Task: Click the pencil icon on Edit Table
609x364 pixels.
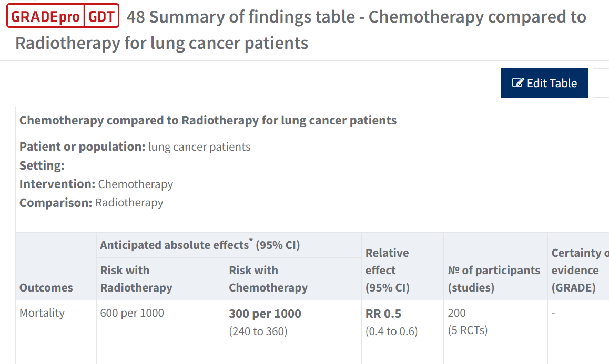Action: 518,83
